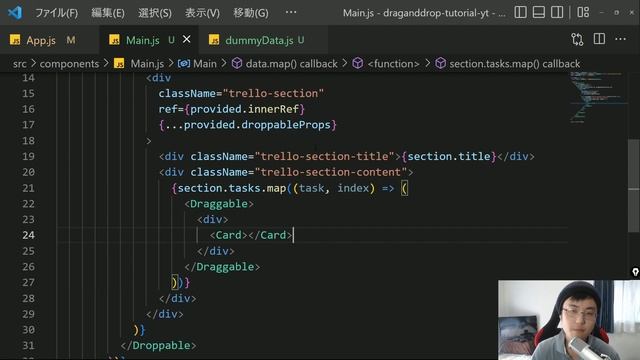Viewport: 640px width, 360px height.
Task: Open editor more actions ellipsis
Action: pyautogui.click(x=620, y=39)
